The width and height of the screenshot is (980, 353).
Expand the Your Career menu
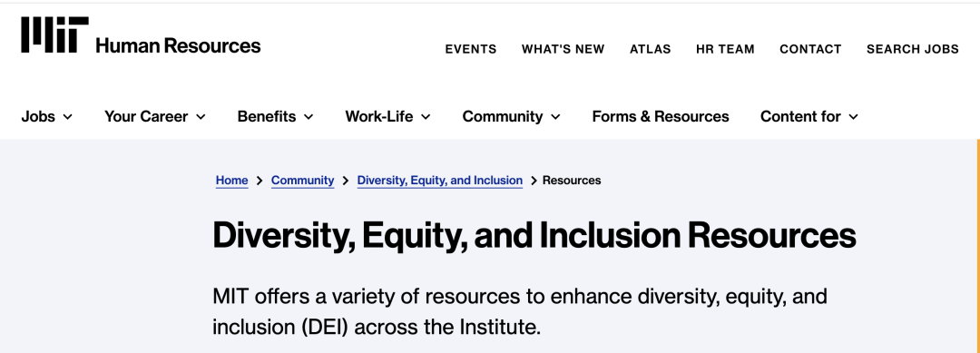point(155,116)
